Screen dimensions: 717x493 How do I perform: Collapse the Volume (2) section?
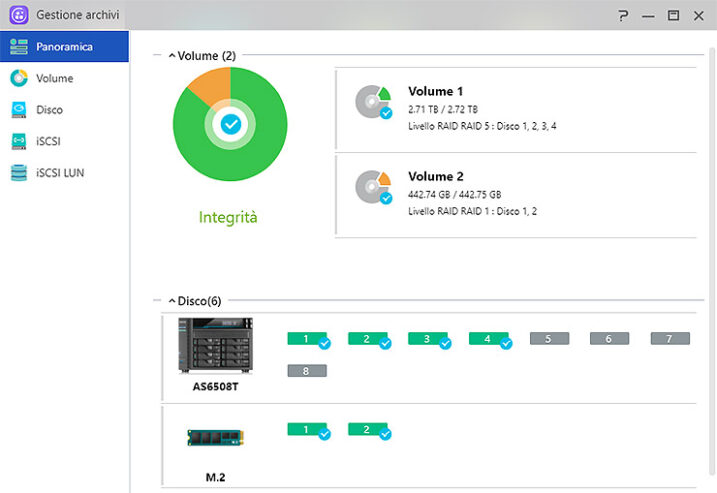(x=172, y=56)
